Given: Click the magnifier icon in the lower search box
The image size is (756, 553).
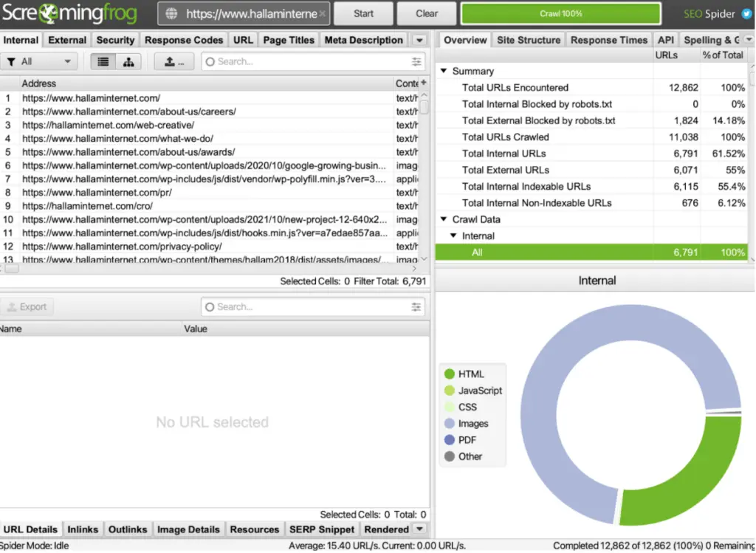Looking at the screenshot, I should coord(209,307).
